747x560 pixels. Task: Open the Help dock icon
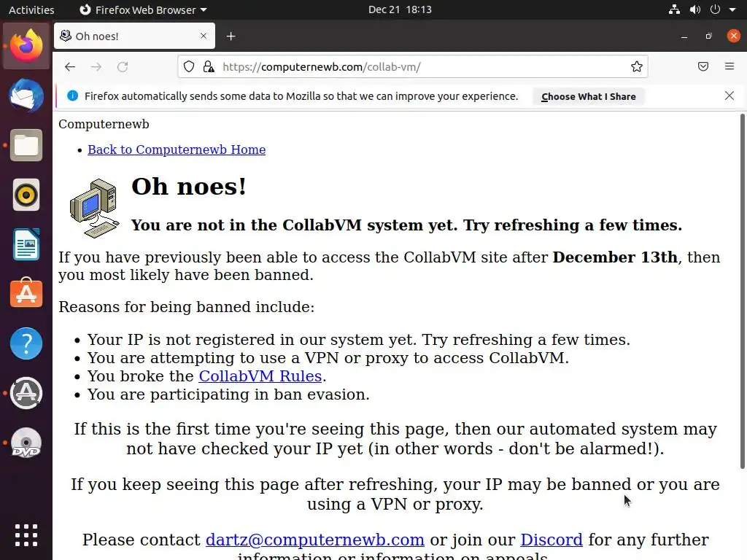click(26, 343)
